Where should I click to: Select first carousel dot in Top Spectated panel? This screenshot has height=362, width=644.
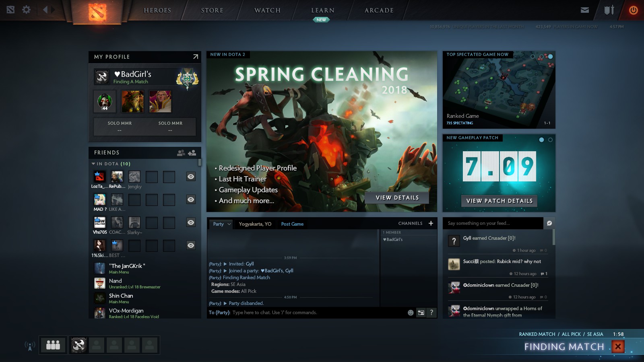tap(533, 57)
